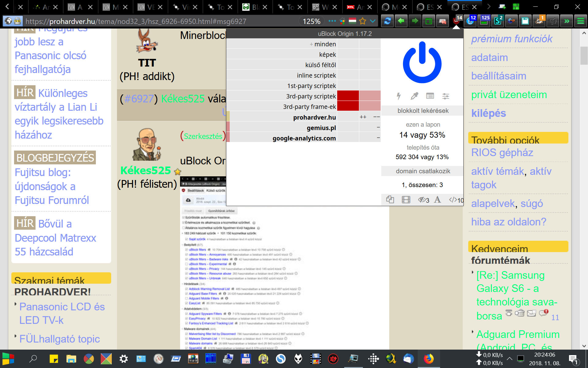The width and height of the screenshot is (588, 368).
Task: Click the Kékes525 avatar image
Action: (147, 144)
